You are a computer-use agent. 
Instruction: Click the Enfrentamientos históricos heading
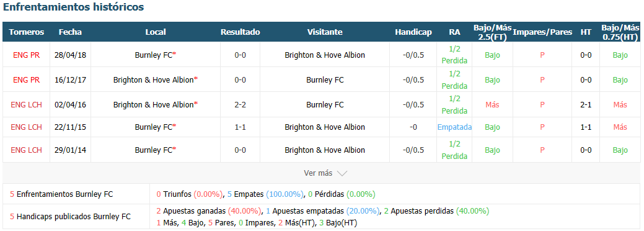pyautogui.click(x=74, y=7)
